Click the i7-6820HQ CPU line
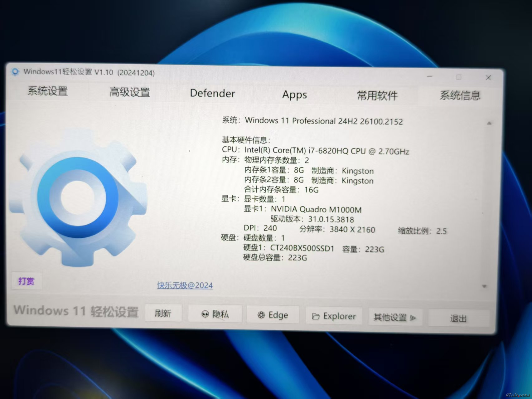Image resolution: width=532 pixels, height=399 pixels. point(315,151)
